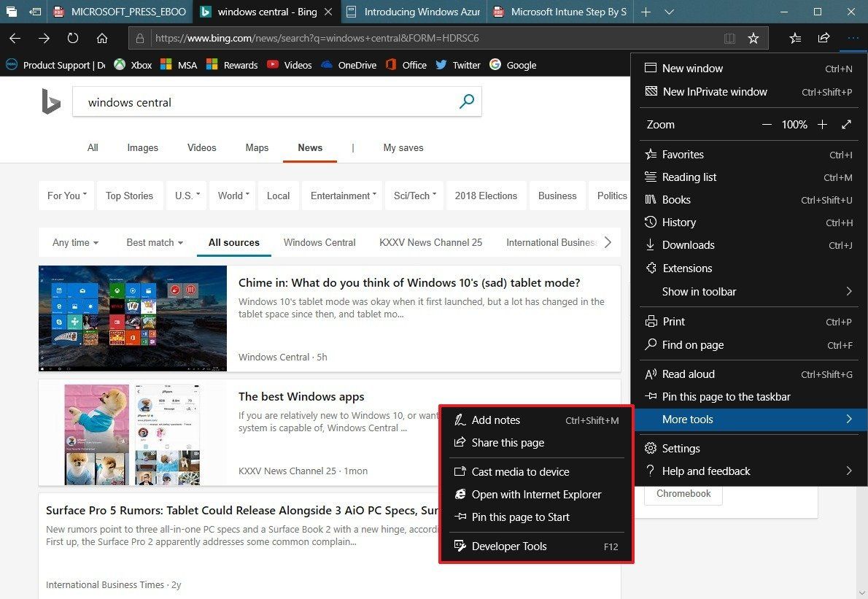Select Developer Tools from the submenu

(x=510, y=546)
